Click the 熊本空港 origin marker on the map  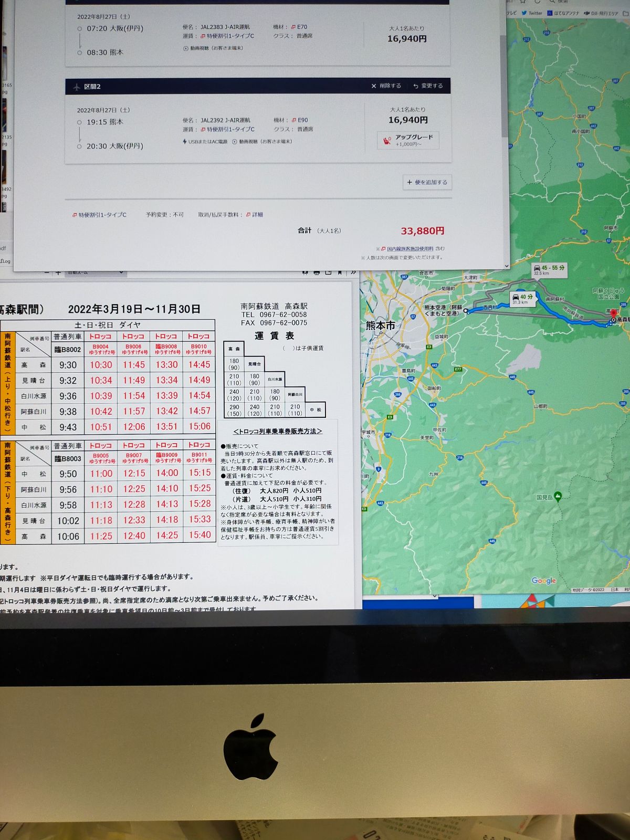click(x=466, y=311)
